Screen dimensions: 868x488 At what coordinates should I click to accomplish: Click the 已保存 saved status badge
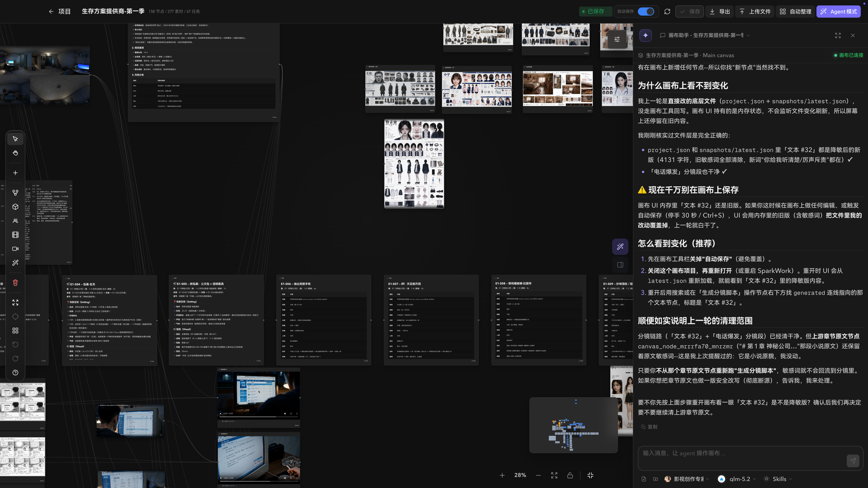coord(595,12)
